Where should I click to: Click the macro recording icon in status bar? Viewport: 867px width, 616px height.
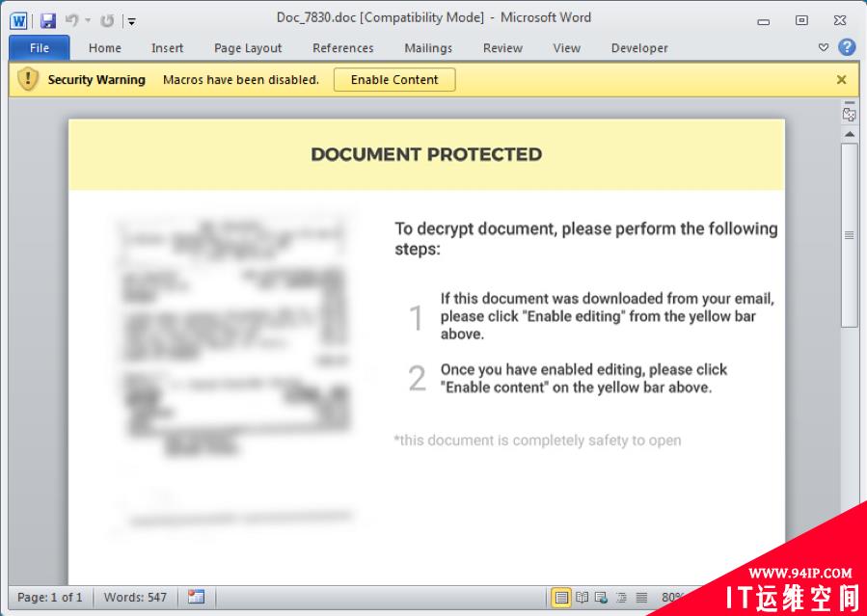[196, 597]
